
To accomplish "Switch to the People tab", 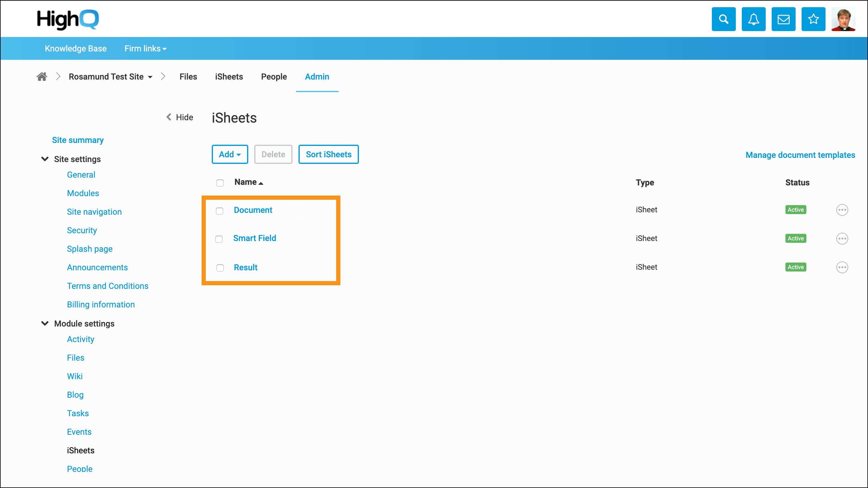I will tap(274, 77).
